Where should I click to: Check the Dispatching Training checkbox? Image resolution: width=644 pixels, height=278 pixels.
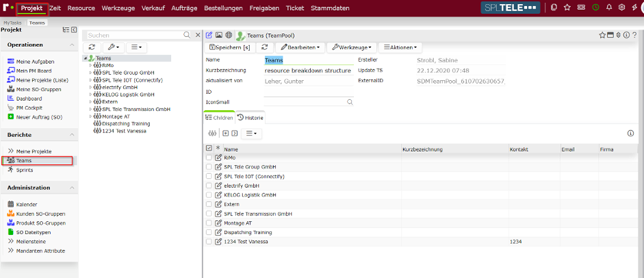pyautogui.click(x=209, y=233)
